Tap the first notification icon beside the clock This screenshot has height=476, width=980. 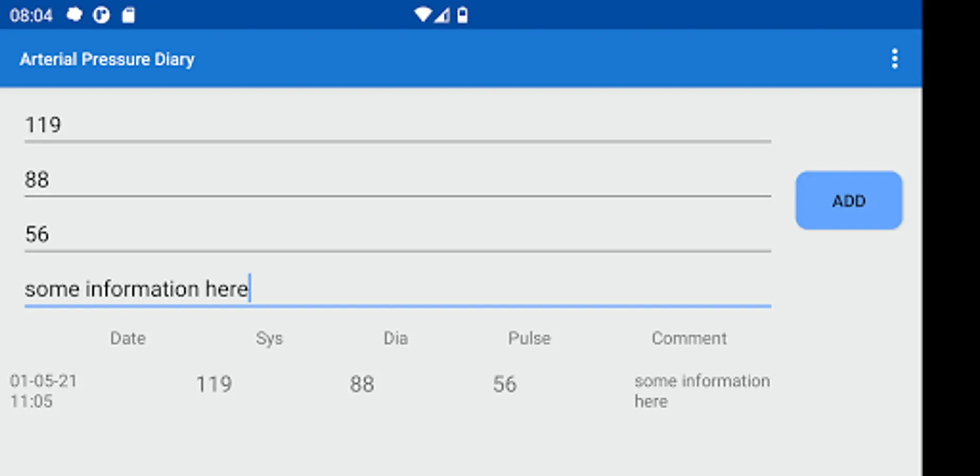point(75,15)
